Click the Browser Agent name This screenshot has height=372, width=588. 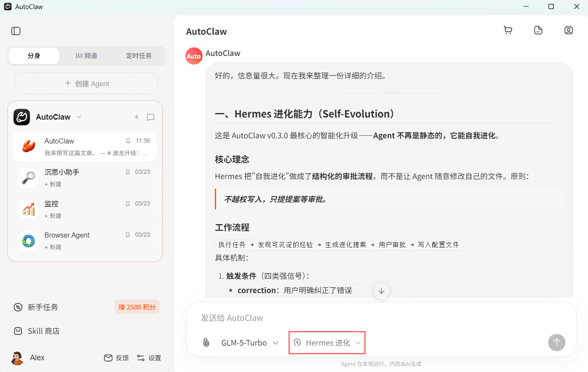(67, 235)
